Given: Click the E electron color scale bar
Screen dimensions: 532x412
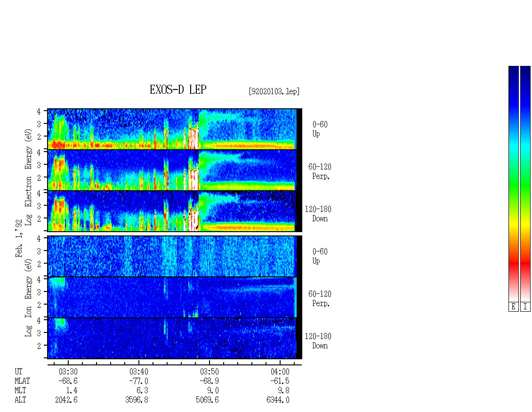Looking at the screenshot, I should click(513, 184).
